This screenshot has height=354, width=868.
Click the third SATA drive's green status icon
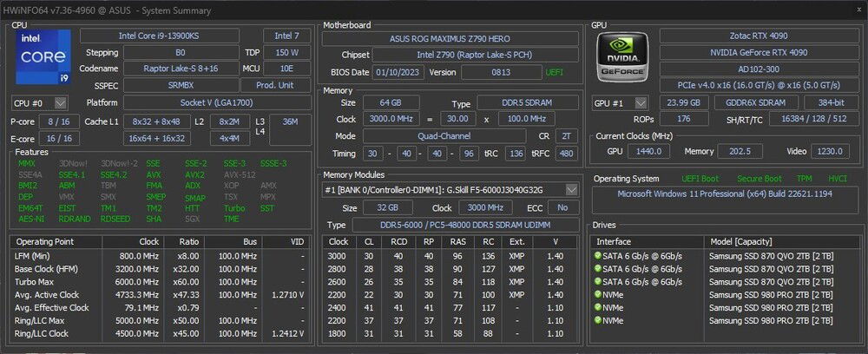click(598, 281)
